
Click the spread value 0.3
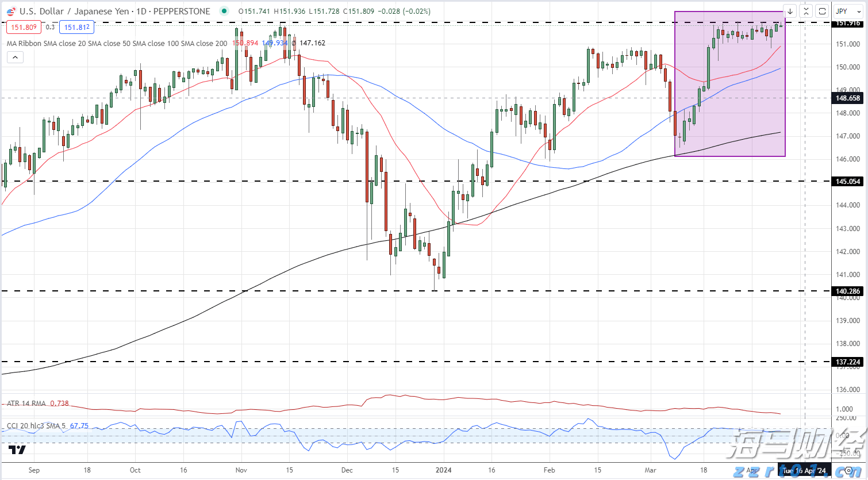(x=50, y=27)
